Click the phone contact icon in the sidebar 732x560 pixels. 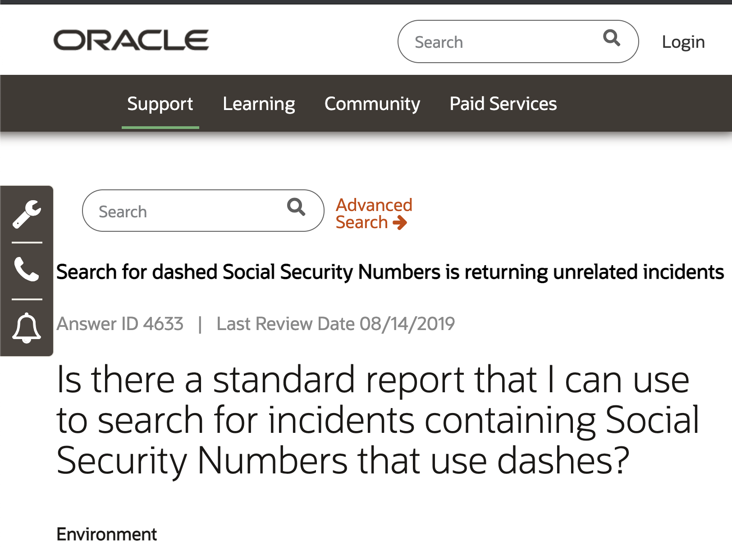[x=27, y=270]
